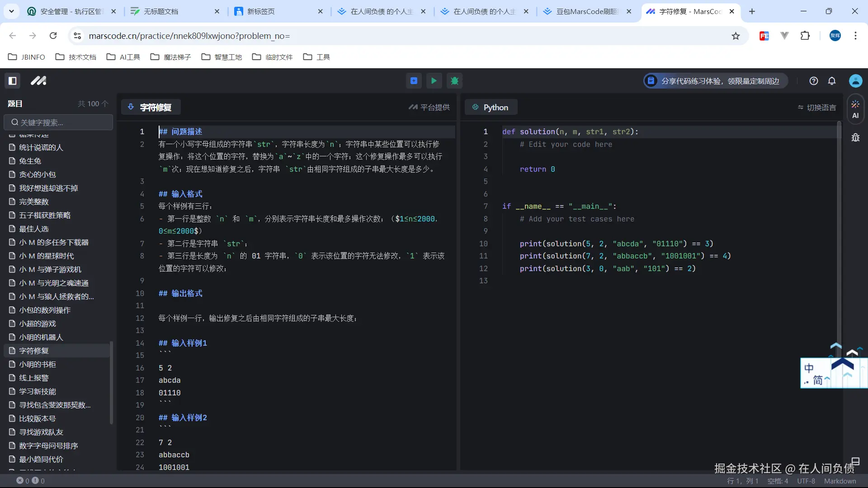Click the help question-mark icon
Viewport: 868px width, 488px height.
[813, 80]
